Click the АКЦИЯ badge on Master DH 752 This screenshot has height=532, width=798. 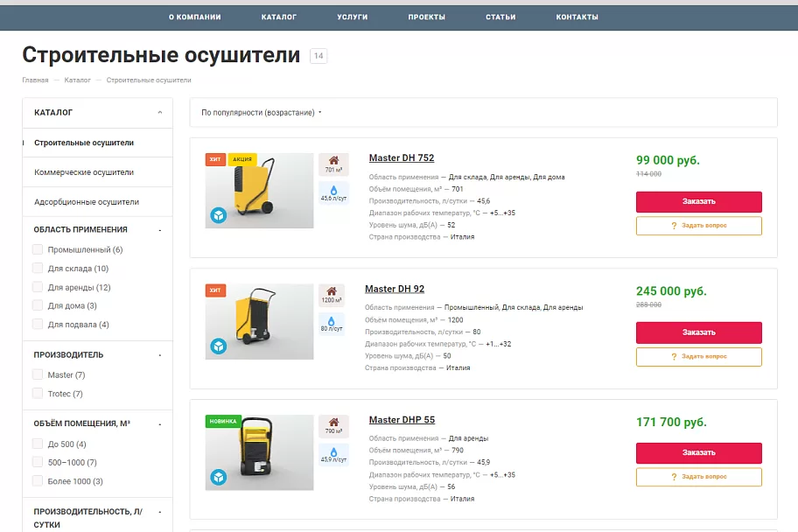(242, 159)
